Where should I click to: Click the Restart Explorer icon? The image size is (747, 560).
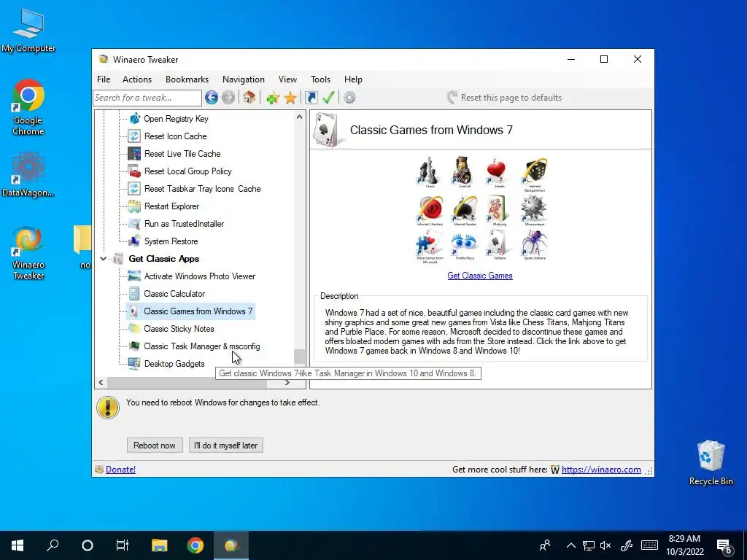(134, 206)
